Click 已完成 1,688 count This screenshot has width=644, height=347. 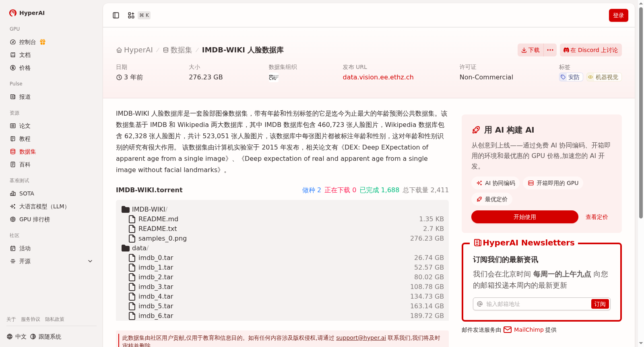click(x=379, y=190)
